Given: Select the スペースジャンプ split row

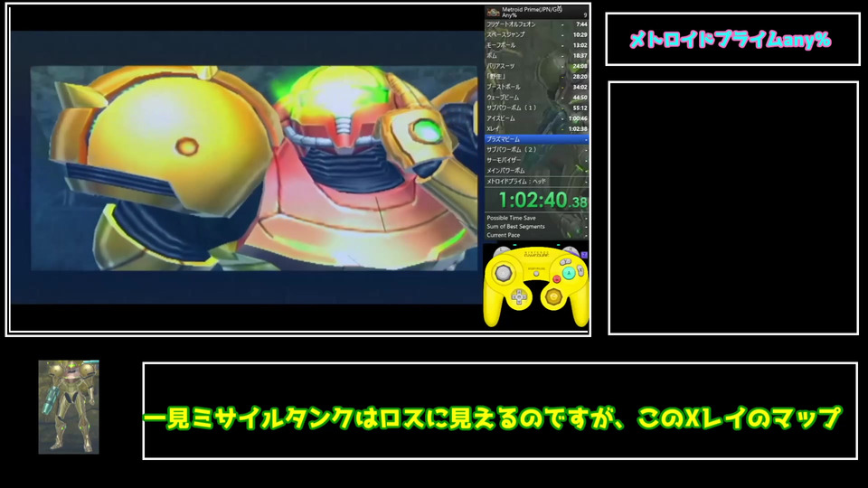Looking at the screenshot, I should pos(536,35).
